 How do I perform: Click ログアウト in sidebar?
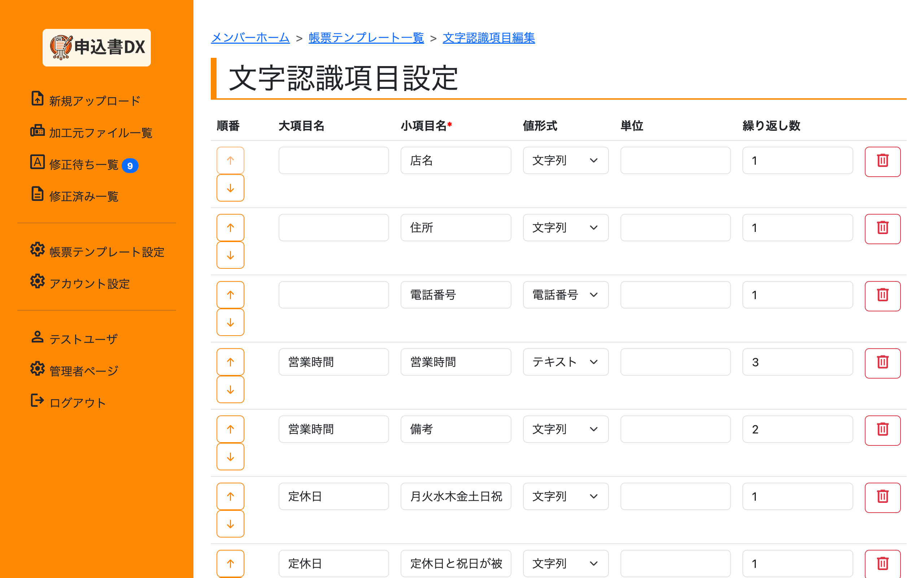(68, 402)
